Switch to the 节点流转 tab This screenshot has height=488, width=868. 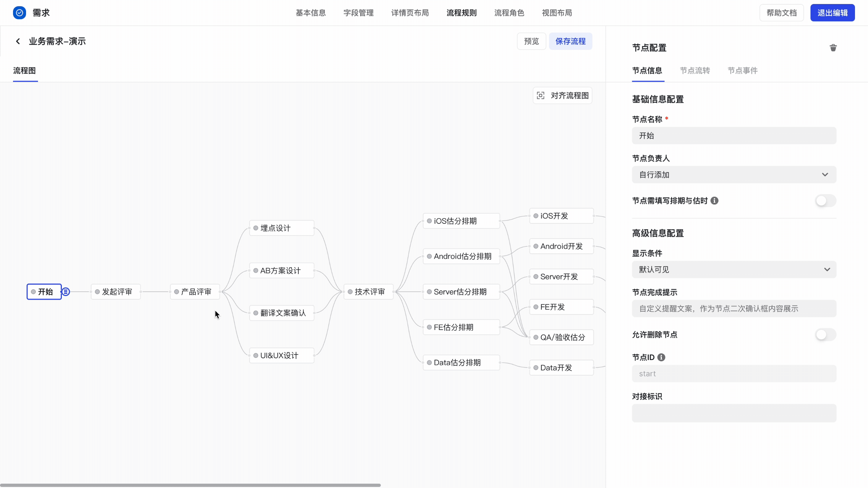point(695,70)
